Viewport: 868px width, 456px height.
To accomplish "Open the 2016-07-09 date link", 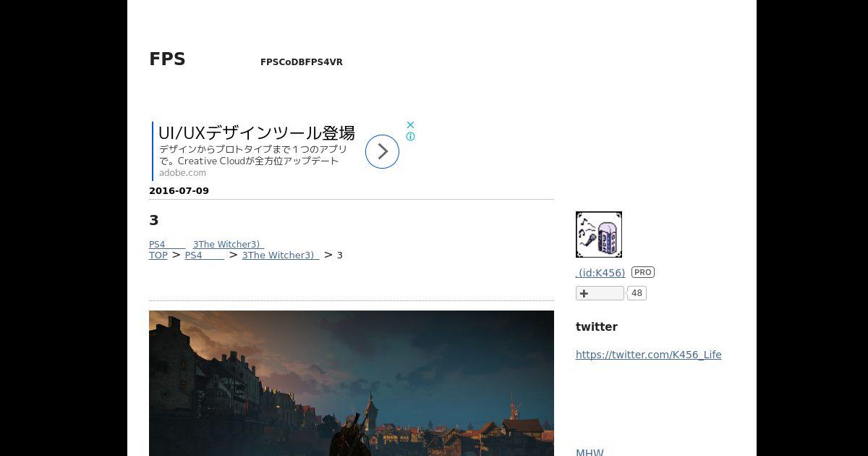I will 179,191.
